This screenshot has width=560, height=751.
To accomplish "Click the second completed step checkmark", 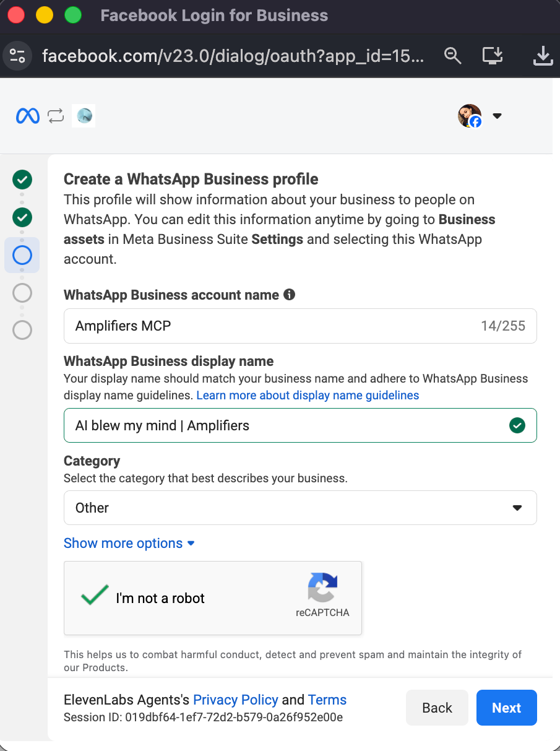I will 22,217.
